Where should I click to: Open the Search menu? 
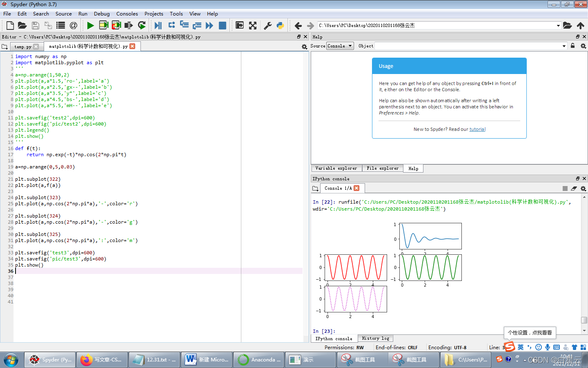(x=41, y=13)
